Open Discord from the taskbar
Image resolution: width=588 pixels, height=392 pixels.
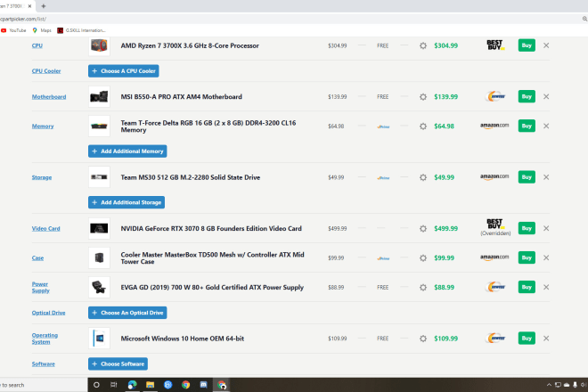click(x=204, y=385)
